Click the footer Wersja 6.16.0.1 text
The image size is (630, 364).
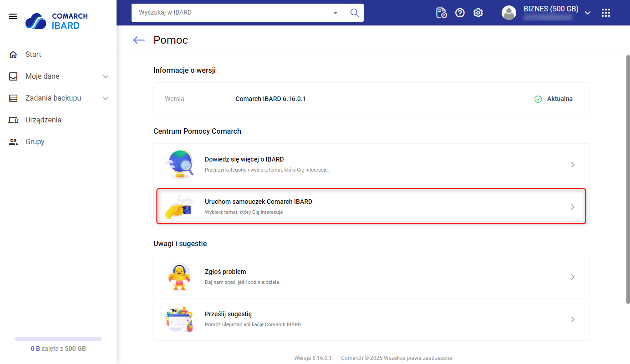click(313, 358)
